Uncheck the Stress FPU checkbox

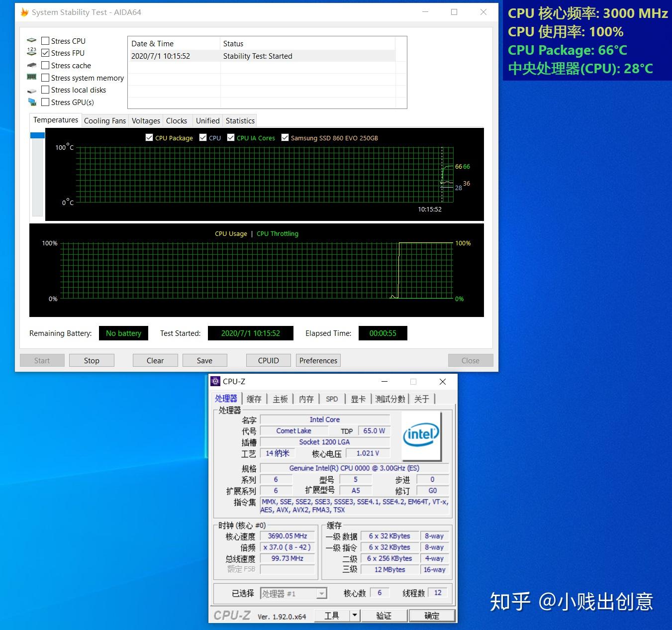(x=45, y=53)
